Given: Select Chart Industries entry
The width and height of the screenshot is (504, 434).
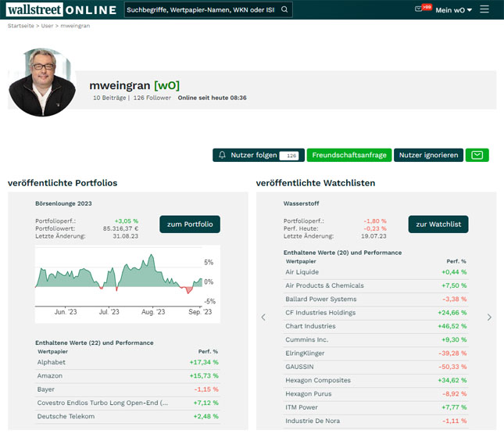Looking at the screenshot, I should (x=376, y=326).
